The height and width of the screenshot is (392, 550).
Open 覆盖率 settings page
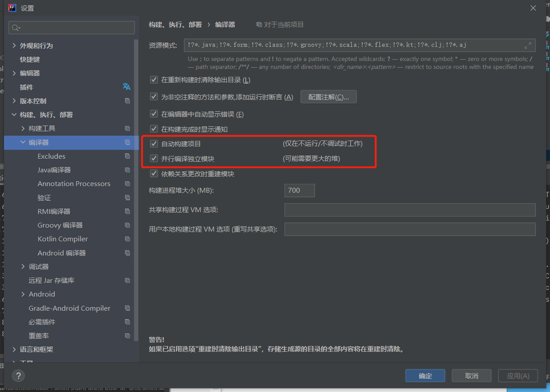[39, 335]
